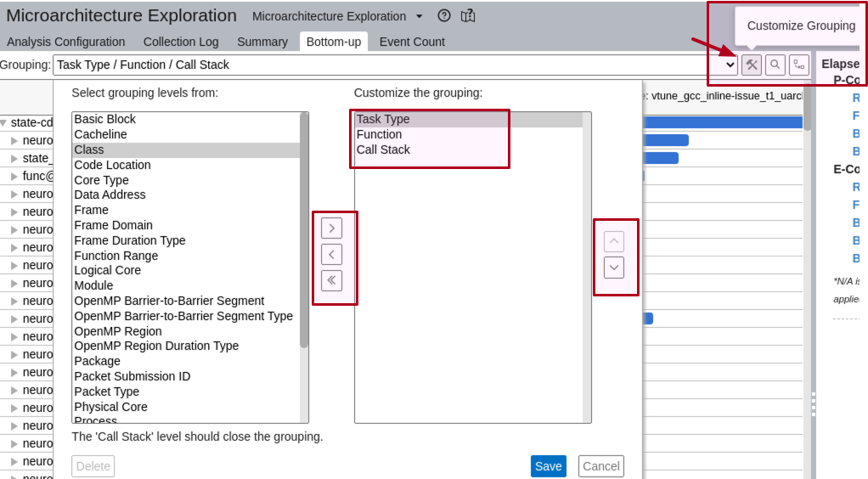Move grouping level down with down arrow
The width and height of the screenshot is (868, 479).
point(613,268)
